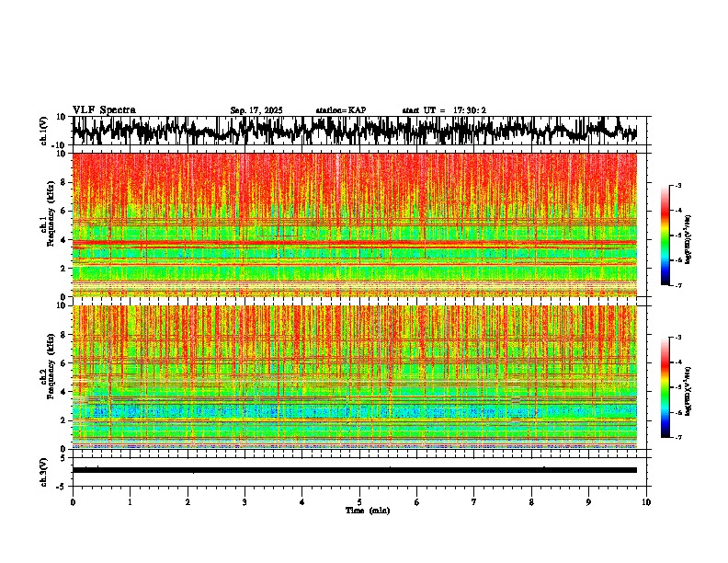Image resolution: width=728 pixels, height=563 pixels.
Task: Click the ch.1 spectrogram panel
Action: coord(355,224)
